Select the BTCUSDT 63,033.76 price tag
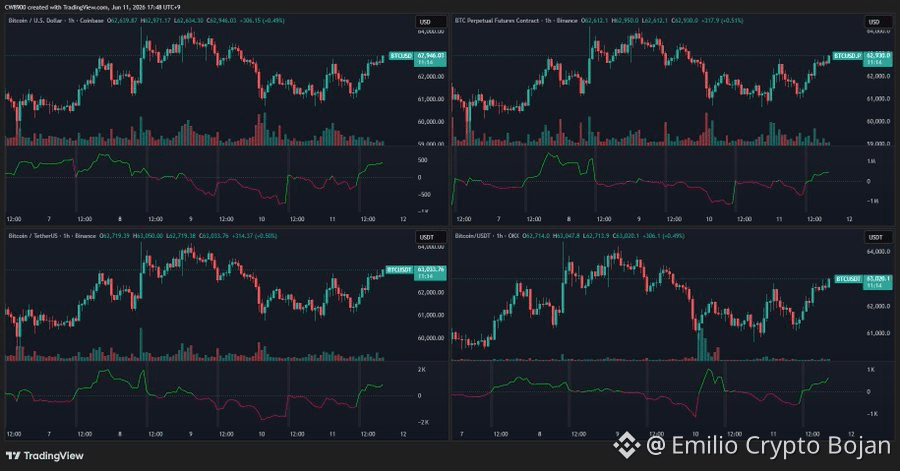 (x=416, y=273)
